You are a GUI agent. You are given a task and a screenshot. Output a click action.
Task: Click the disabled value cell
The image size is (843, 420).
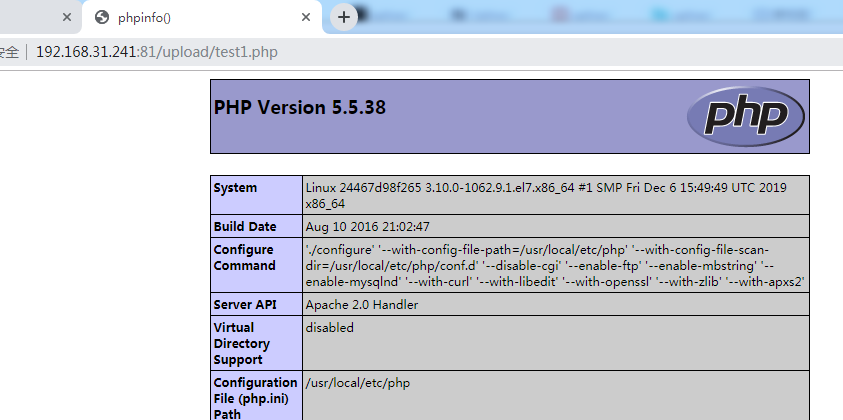(555, 343)
